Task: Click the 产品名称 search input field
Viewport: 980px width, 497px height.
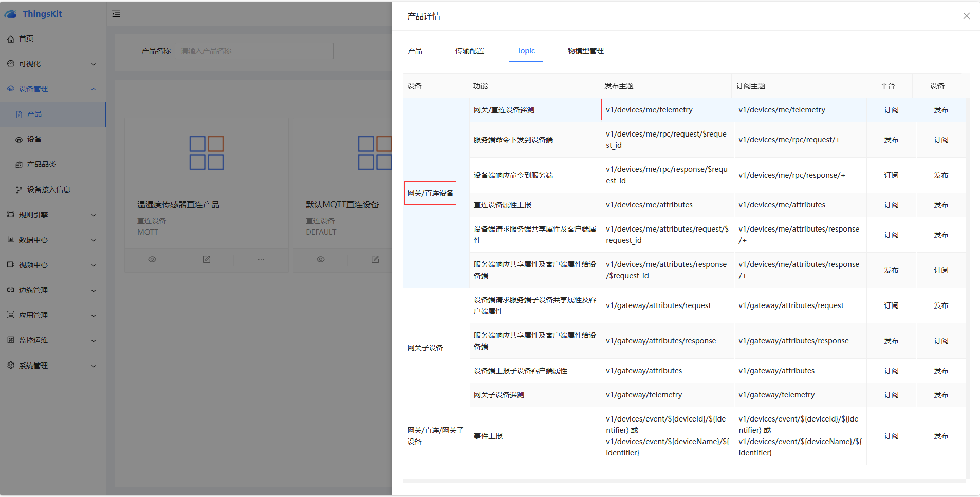Action: (x=254, y=51)
